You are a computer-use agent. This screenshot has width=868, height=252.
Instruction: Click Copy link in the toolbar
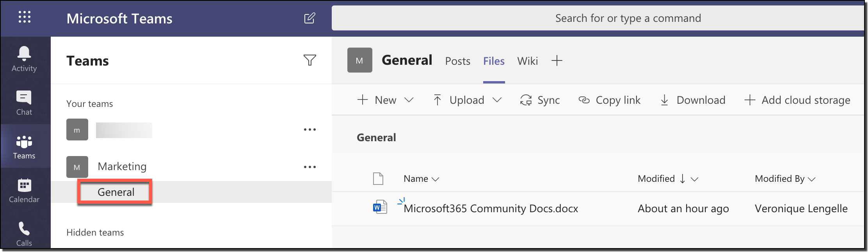[609, 100]
